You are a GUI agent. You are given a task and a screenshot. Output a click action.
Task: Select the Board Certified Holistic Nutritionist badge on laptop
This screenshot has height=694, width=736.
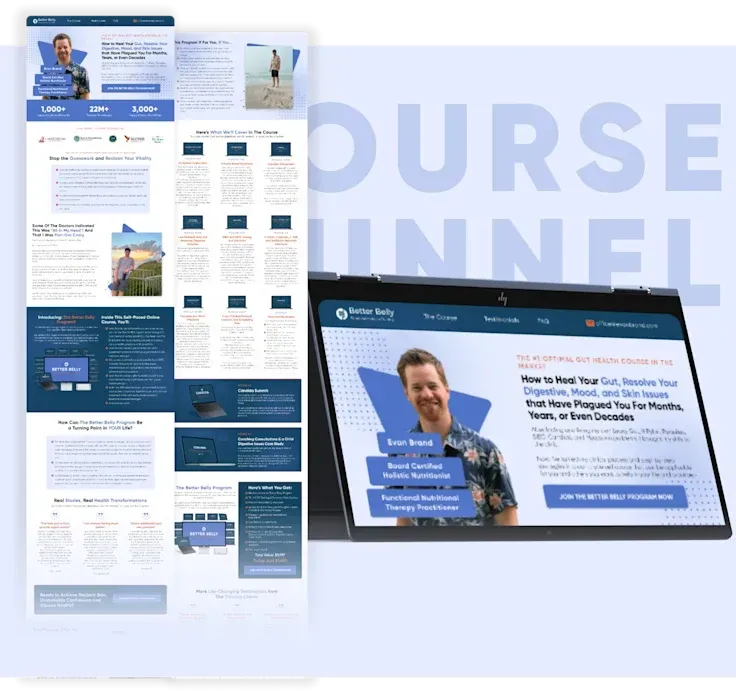tap(416, 471)
